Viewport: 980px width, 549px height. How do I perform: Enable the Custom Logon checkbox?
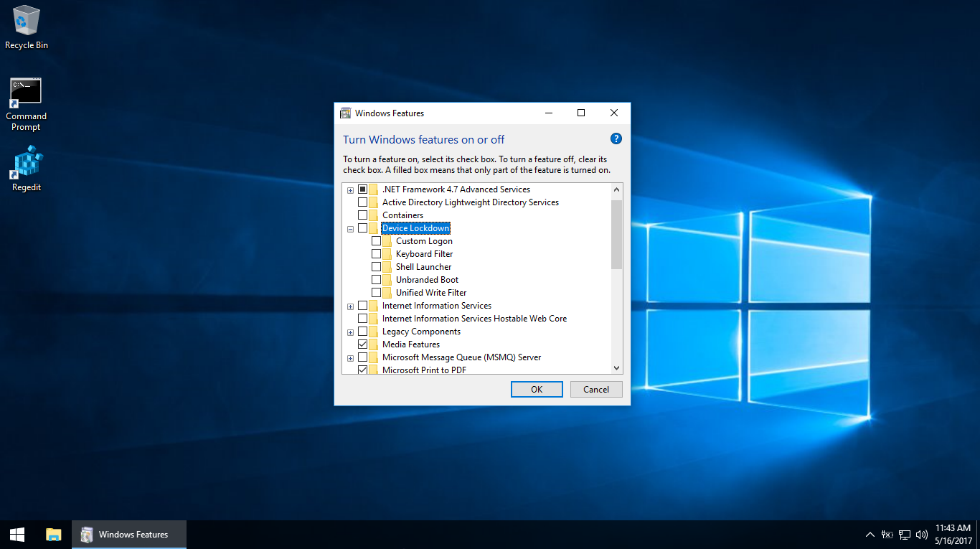coord(377,240)
